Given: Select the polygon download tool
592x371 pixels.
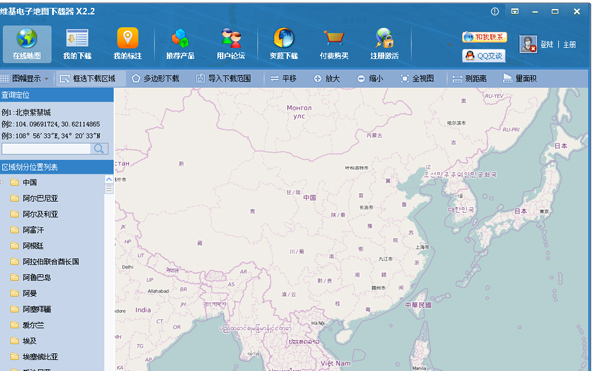Looking at the screenshot, I should tap(155, 79).
